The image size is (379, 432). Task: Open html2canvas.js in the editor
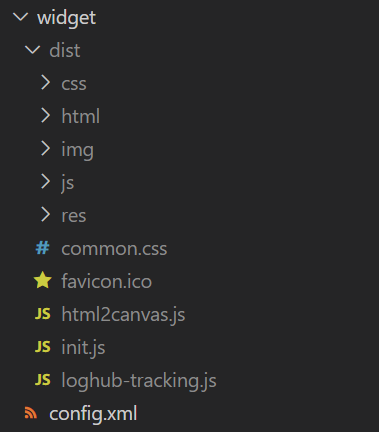coord(123,315)
